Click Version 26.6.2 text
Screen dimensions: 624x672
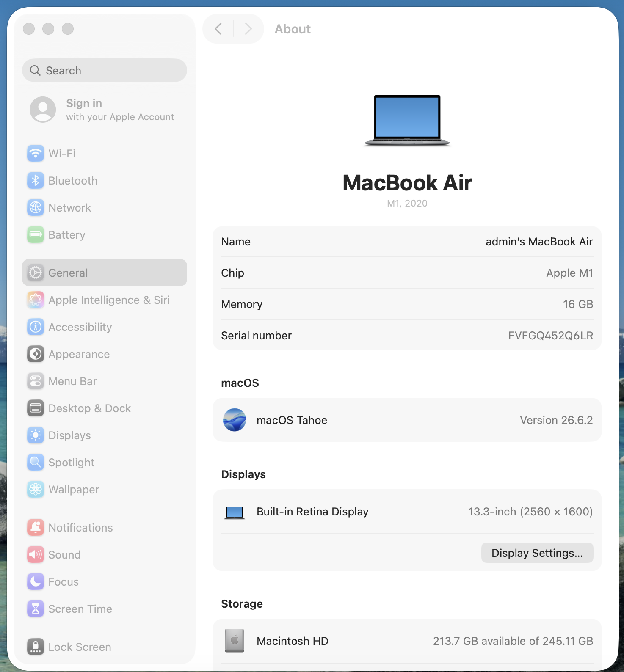(x=556, y=420)
